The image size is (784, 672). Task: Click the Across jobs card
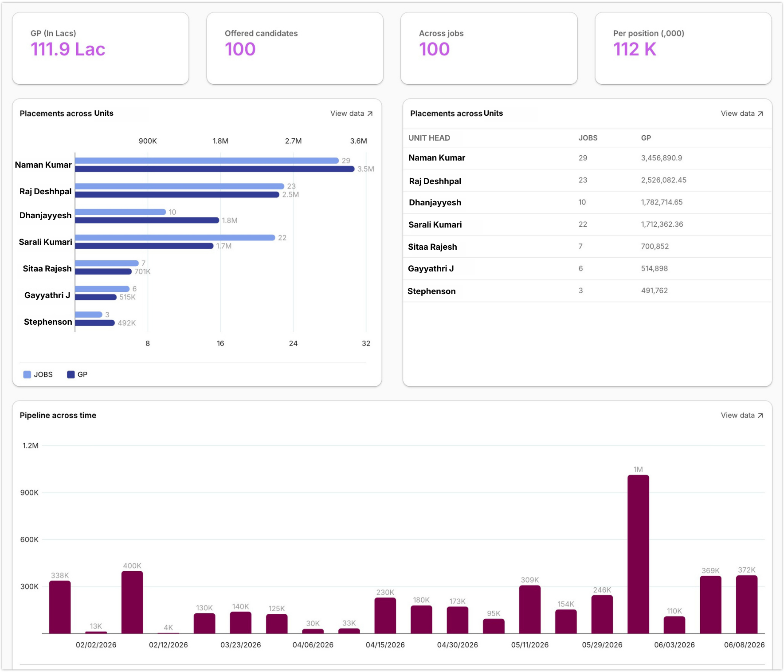[489, 48]
